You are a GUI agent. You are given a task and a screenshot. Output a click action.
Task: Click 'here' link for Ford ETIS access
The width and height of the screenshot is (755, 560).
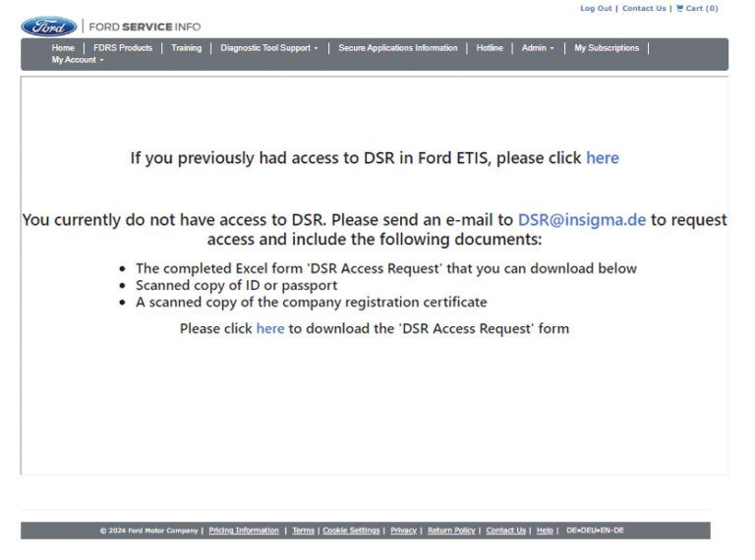pyautogui.click(x=602, y=158)
